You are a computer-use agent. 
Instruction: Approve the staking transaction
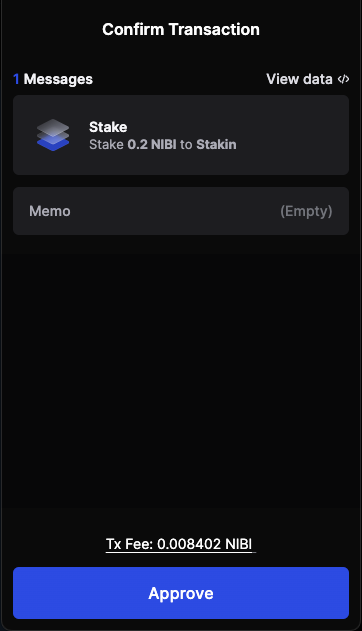181,593
